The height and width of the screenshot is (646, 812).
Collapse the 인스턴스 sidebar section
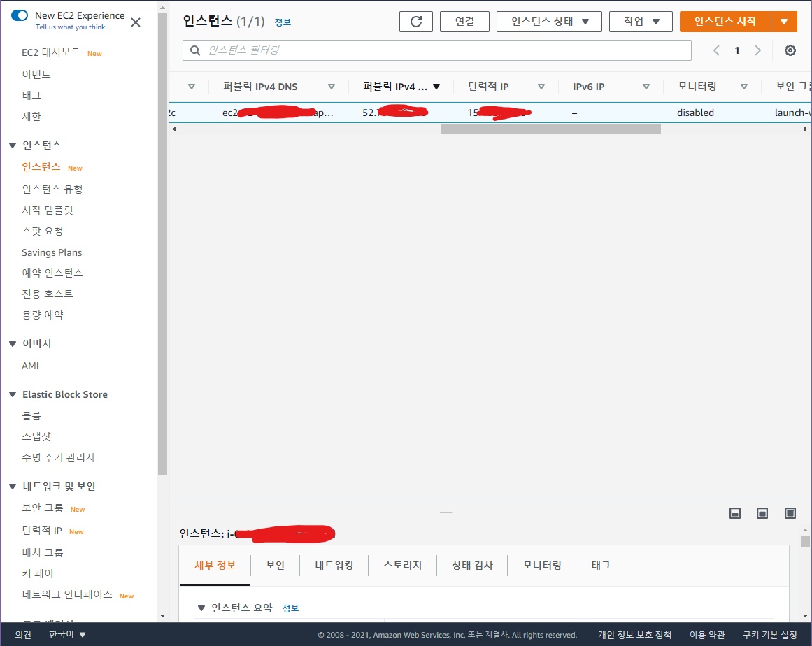click(13, 145)
